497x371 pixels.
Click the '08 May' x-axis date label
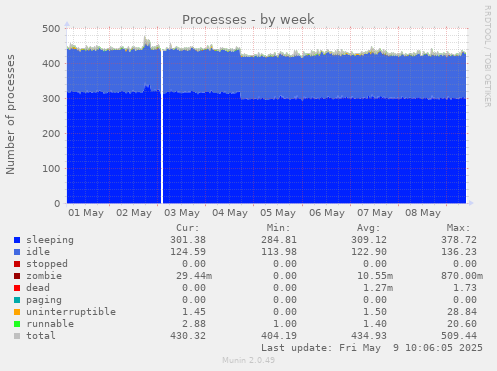coord(423,213)
